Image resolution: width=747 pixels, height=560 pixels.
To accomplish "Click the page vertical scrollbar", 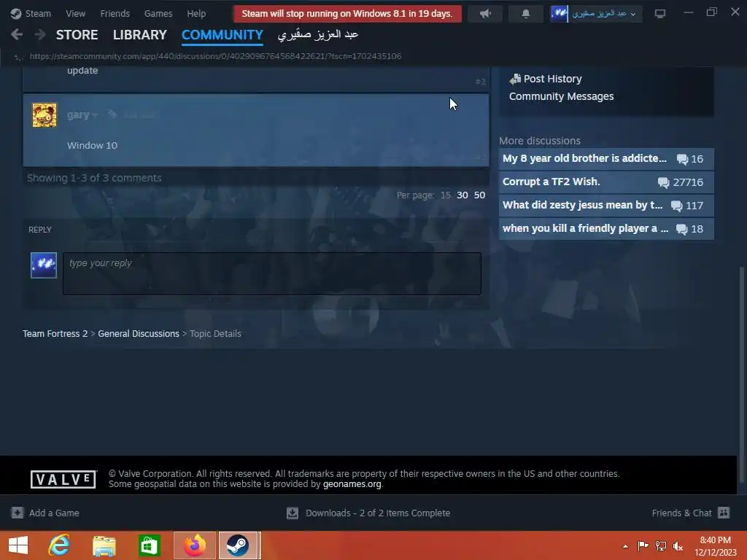I will tap(741, 375).
